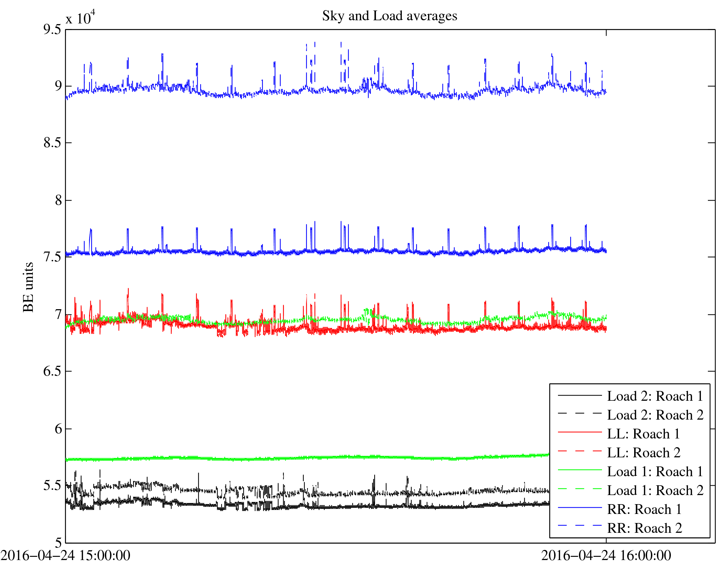Click 'RR: Roach 2' legend entry

pos(644,528)
